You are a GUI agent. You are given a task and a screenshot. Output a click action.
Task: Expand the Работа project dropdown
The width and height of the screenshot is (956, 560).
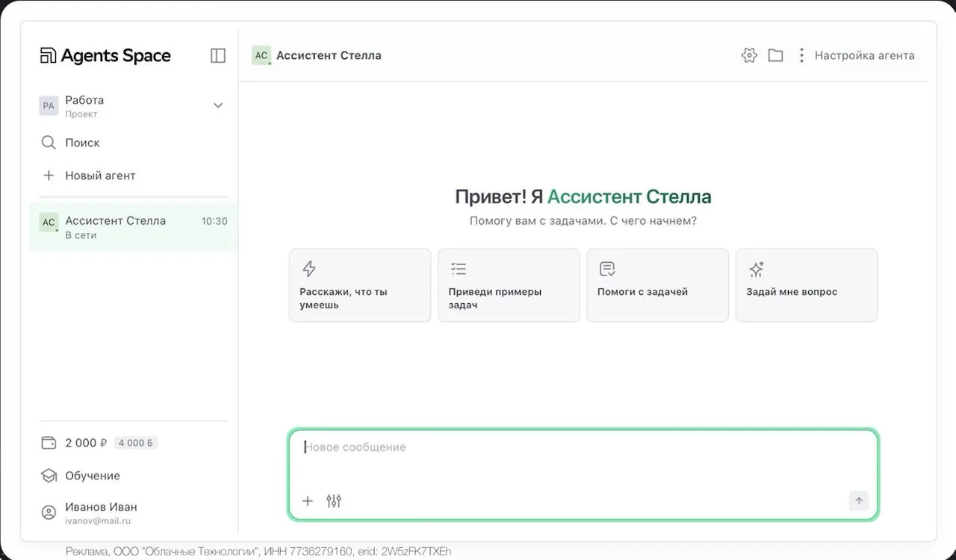pyautogui.click(x=218, y=105)
